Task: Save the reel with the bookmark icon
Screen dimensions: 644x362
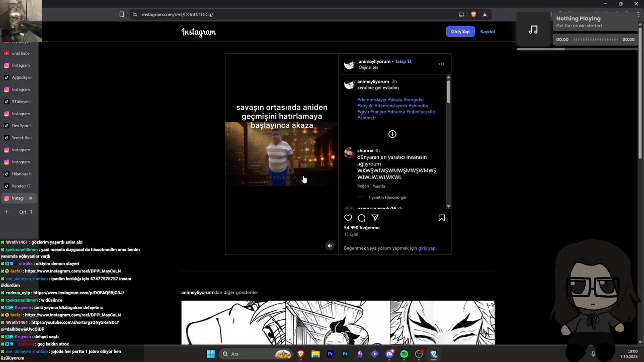Action: point(441,218)
